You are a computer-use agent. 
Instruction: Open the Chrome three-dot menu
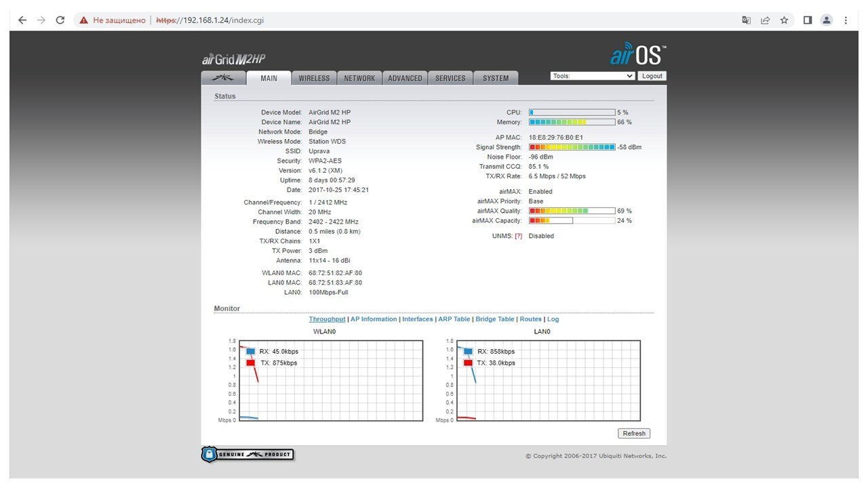(x=846, y=20)
